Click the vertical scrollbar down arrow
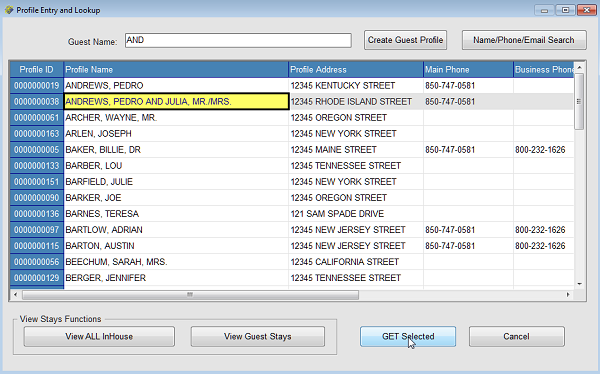This screenshot has height=374, width=600. [x=579, y=284]
